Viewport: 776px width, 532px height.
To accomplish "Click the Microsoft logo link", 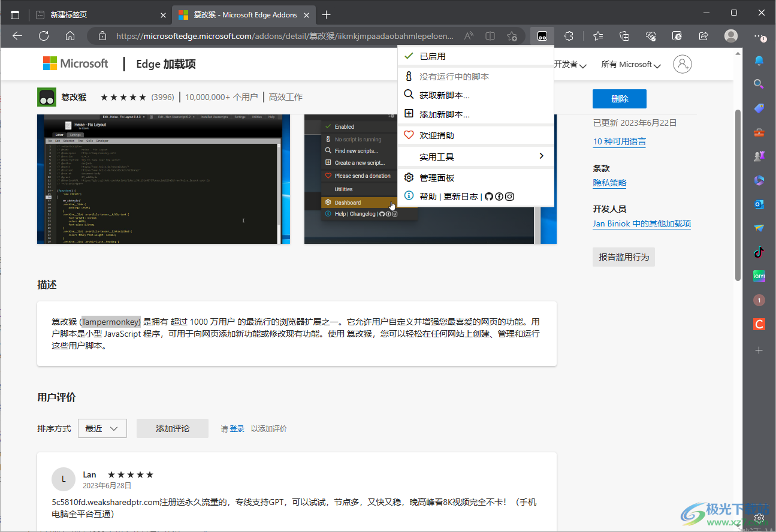I will [x=76, y=64].
